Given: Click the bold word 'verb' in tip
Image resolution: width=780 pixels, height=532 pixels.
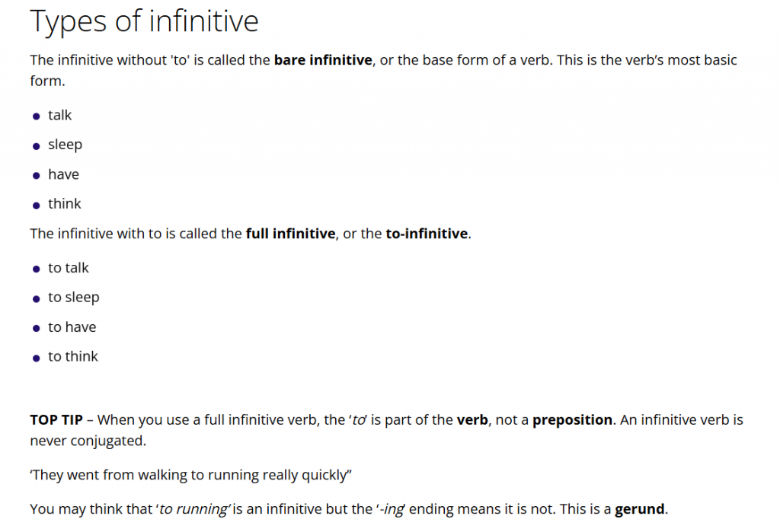Looking at the screenshot, I should coord(472,420).
